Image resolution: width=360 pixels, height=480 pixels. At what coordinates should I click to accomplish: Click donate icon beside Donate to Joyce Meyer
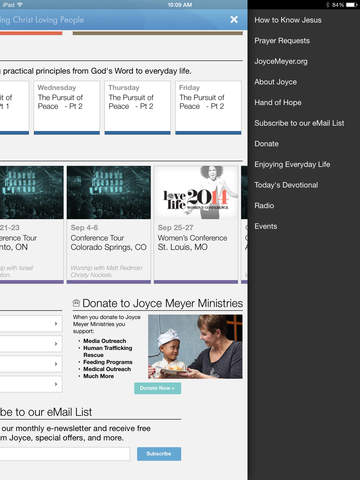76,303
